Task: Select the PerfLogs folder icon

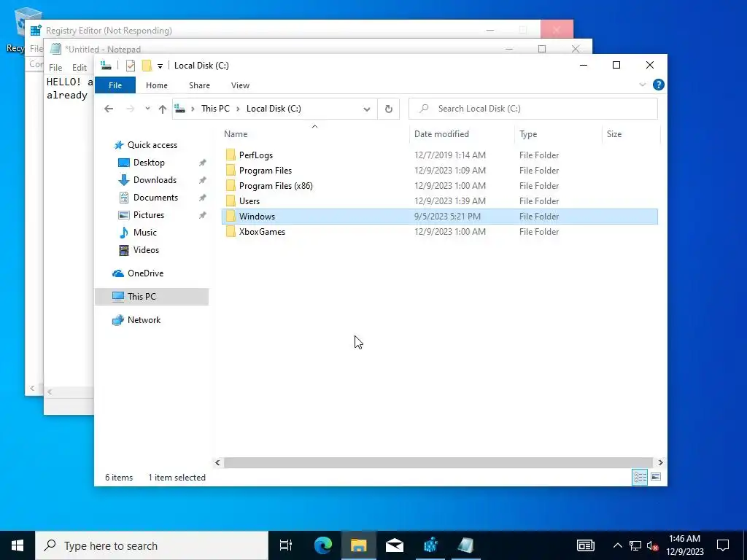Action: tap(231, 155)
